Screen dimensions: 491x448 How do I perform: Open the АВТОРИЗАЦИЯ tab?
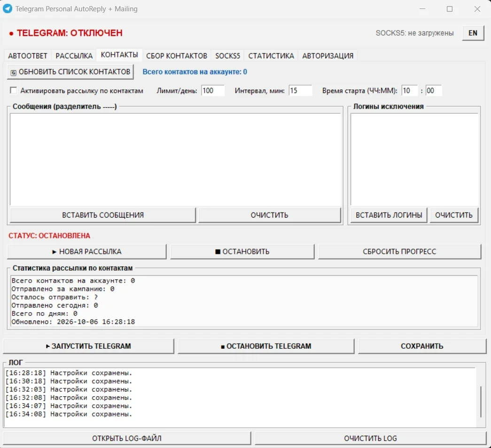coord(328,56)
